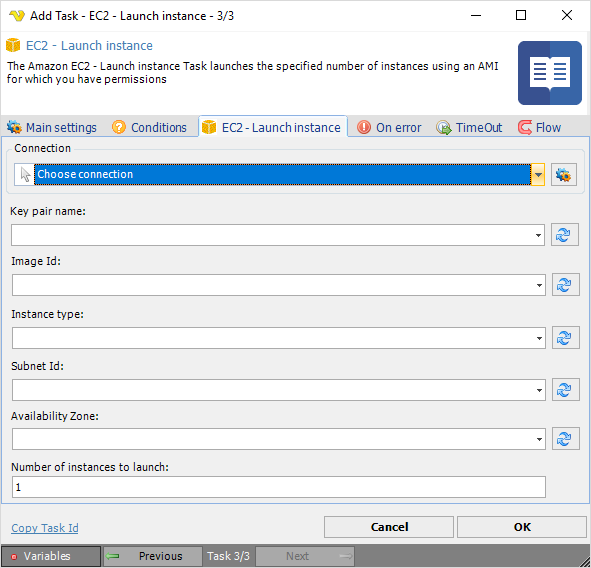Maximize the Add Task window
Viewport: 591px width, 568px height.
coord(521,15)
